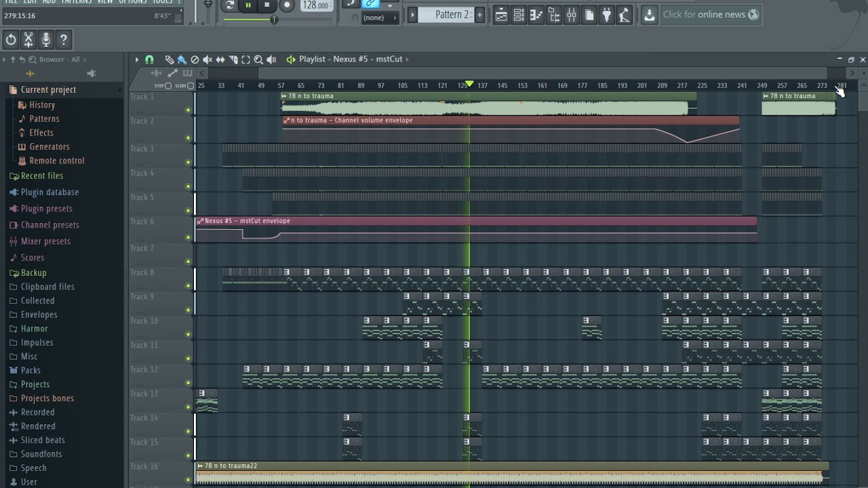Click the playlist scrollbar right arrow
This screenshot has width=868, height=488.
click(852, 73)
